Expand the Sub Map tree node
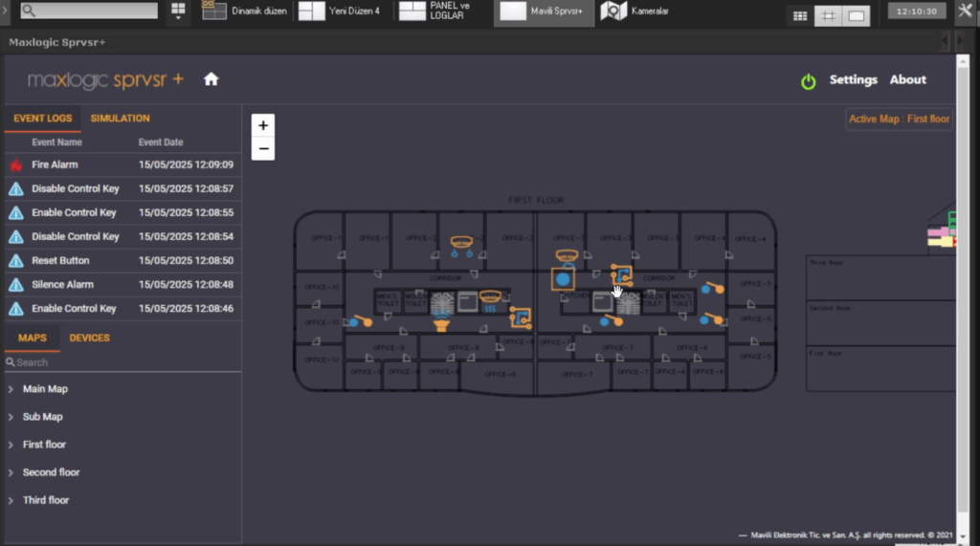 coord(11,417)
